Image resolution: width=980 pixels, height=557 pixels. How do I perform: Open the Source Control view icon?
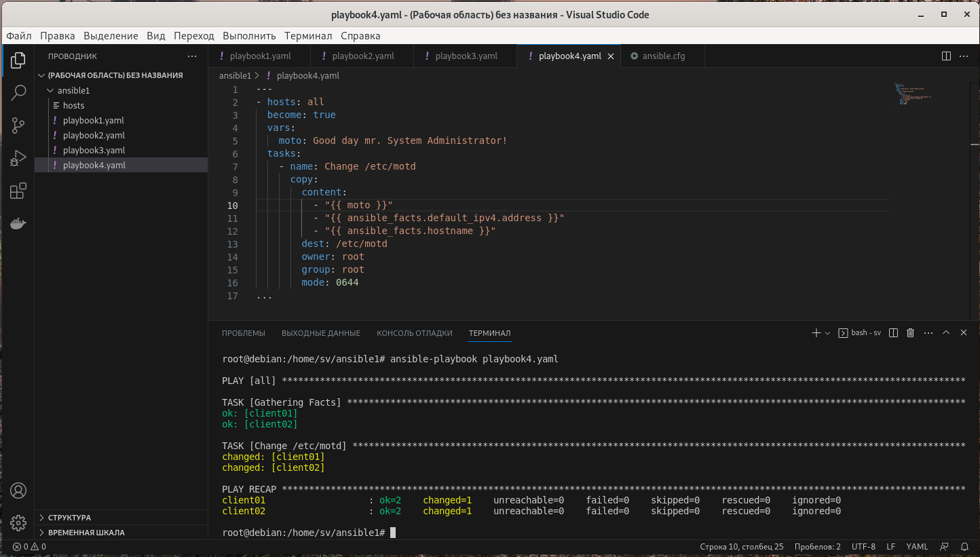click(18, 126)
